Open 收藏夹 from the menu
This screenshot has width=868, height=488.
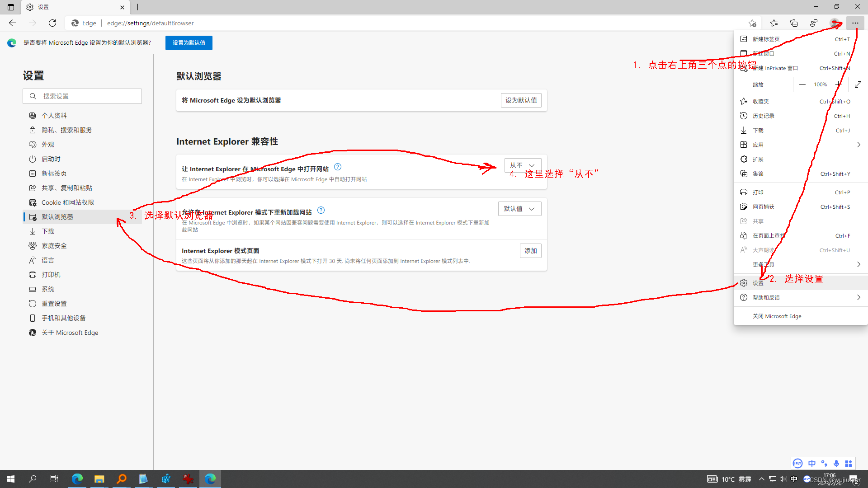click(x=801, y=102)
